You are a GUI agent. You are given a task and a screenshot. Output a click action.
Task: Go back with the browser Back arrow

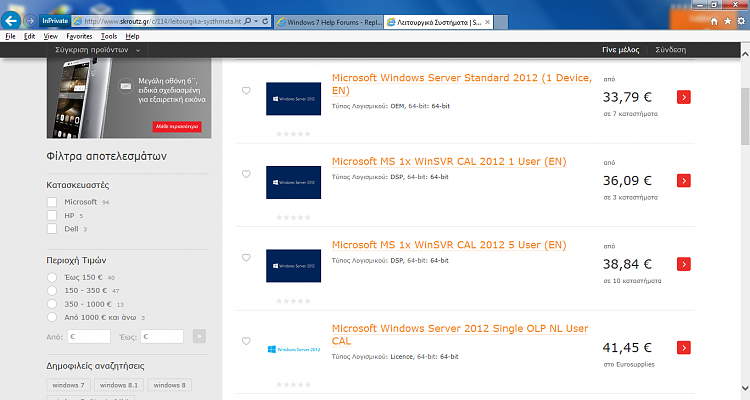pos(11,21)
